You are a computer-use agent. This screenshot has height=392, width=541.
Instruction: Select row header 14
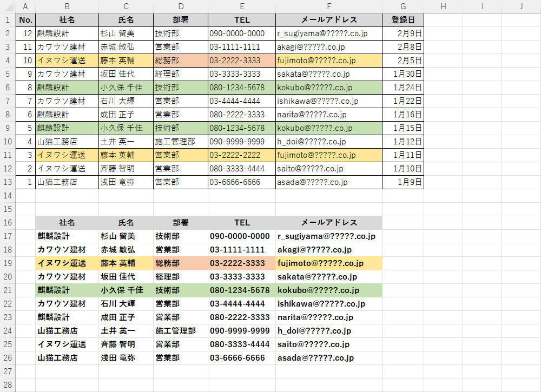pyautogui.click(x=8, y=196)
